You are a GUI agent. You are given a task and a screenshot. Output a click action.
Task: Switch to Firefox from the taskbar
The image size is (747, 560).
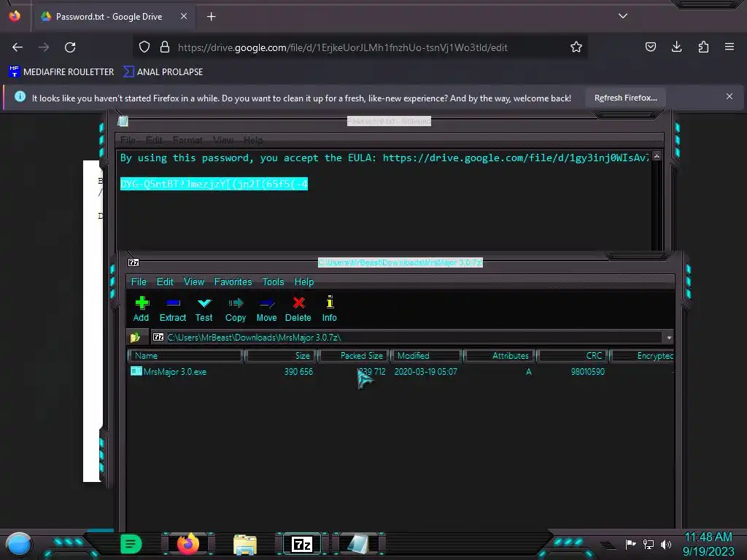187,544
